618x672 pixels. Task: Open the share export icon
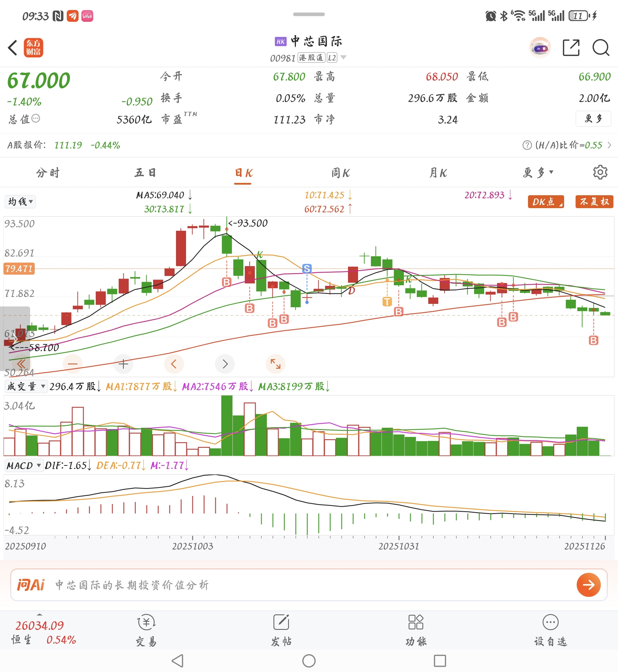[x=571, y=48]
